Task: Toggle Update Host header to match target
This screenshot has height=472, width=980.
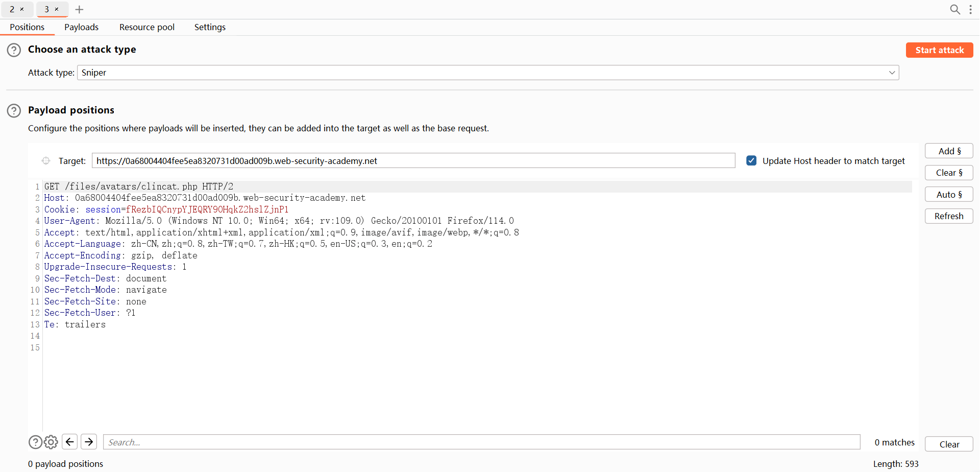Action: click(751, 161)
